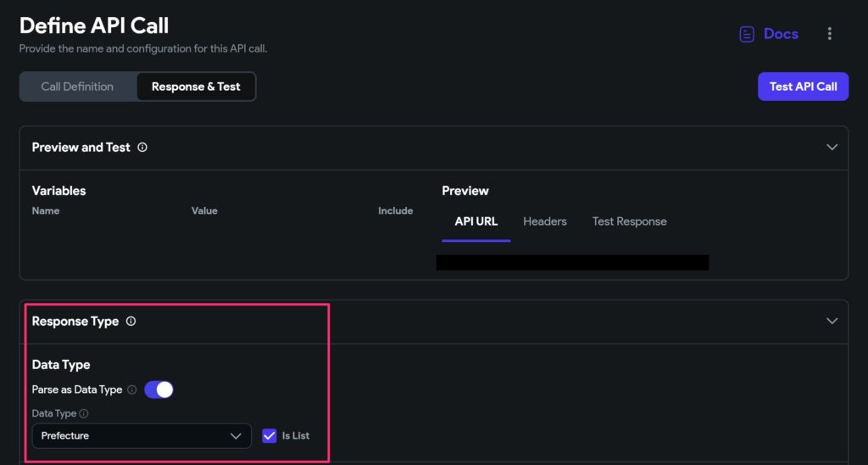Select the Response & Test tab
Image resolution: width=868 pixels, height=465 pixels.
tap(196, 87)
